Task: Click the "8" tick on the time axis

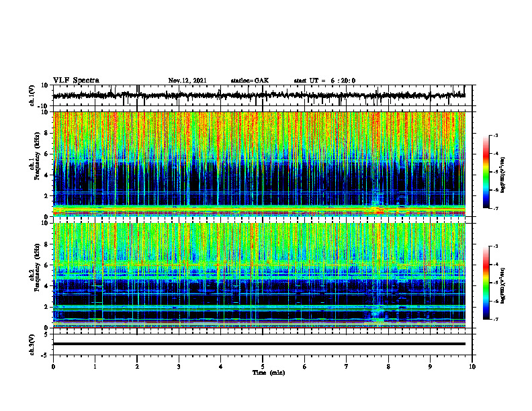Action: pyautogui.click(x=388, y=367)
